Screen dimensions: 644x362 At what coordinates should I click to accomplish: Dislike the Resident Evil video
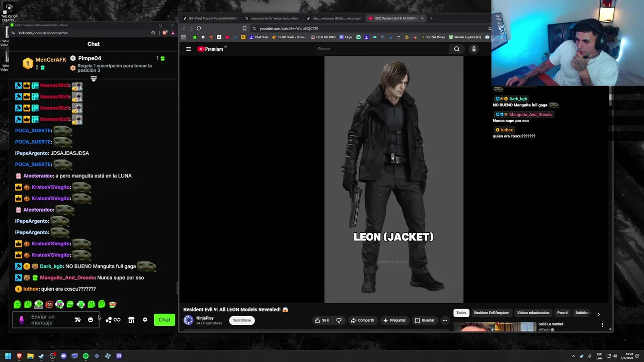tap(339, 320)
